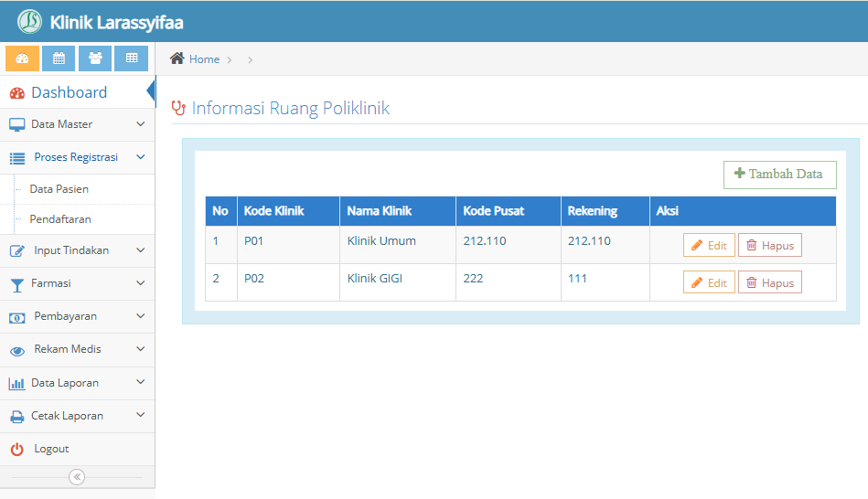
Task: Click the users group shortcut icon
Action: [x=95, y=58]
